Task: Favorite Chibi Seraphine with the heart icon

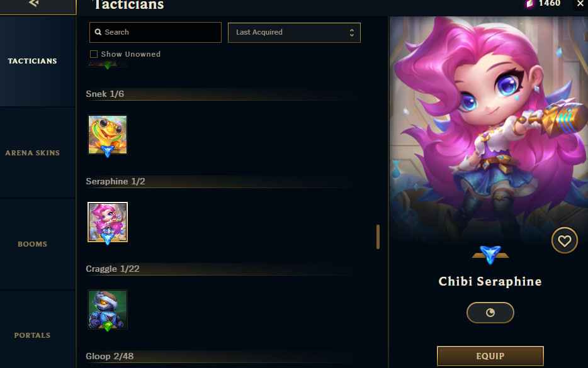Action: pos(564,240)
